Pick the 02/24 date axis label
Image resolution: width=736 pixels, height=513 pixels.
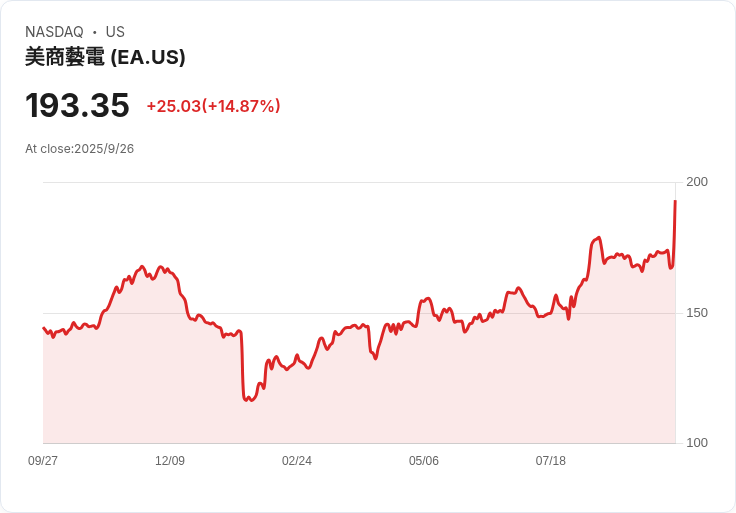click(x=297, y=461)
